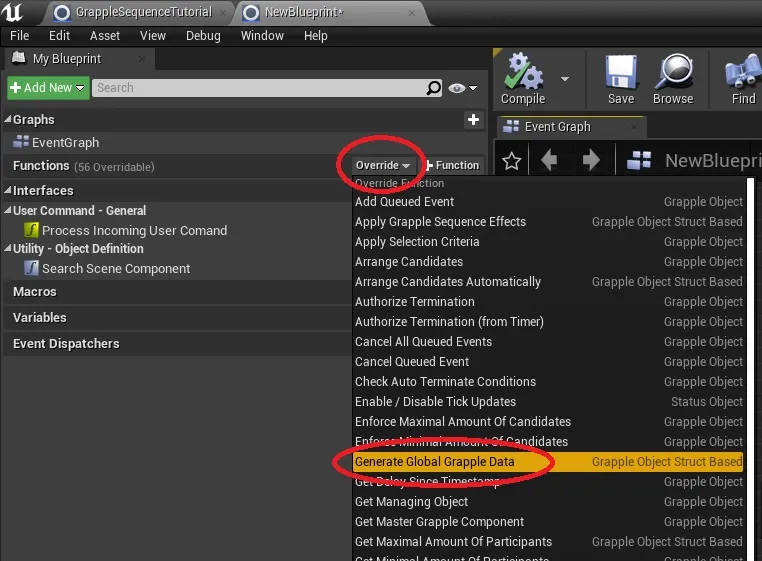This screenshot has width=762, height=561.
Task: Click function icon beside Search Scene Component
Action: [32, 268]
